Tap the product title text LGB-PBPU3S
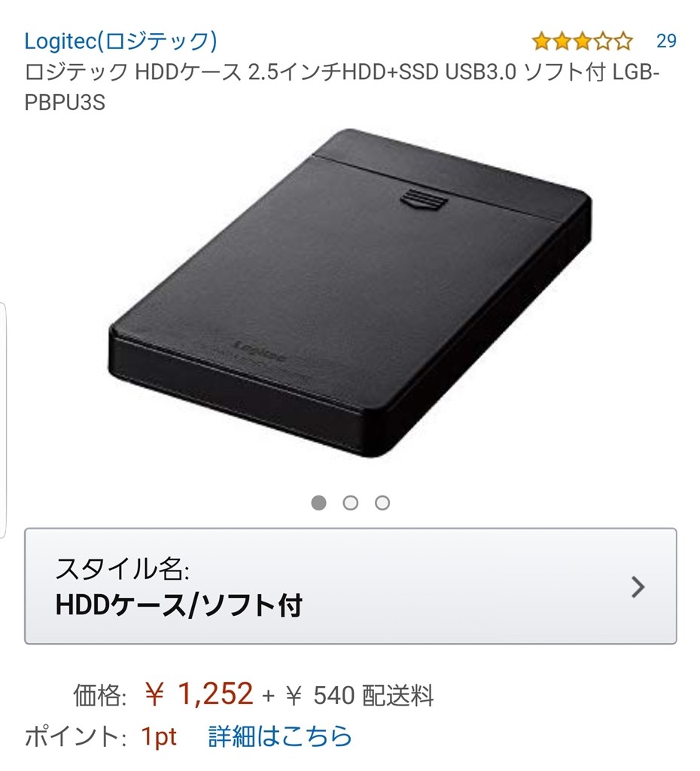The image size is (700, 771). click(342, 87)
